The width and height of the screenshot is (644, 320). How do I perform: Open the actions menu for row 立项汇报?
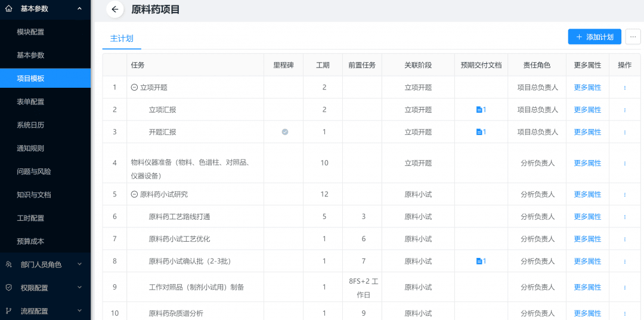pos(625,110)
